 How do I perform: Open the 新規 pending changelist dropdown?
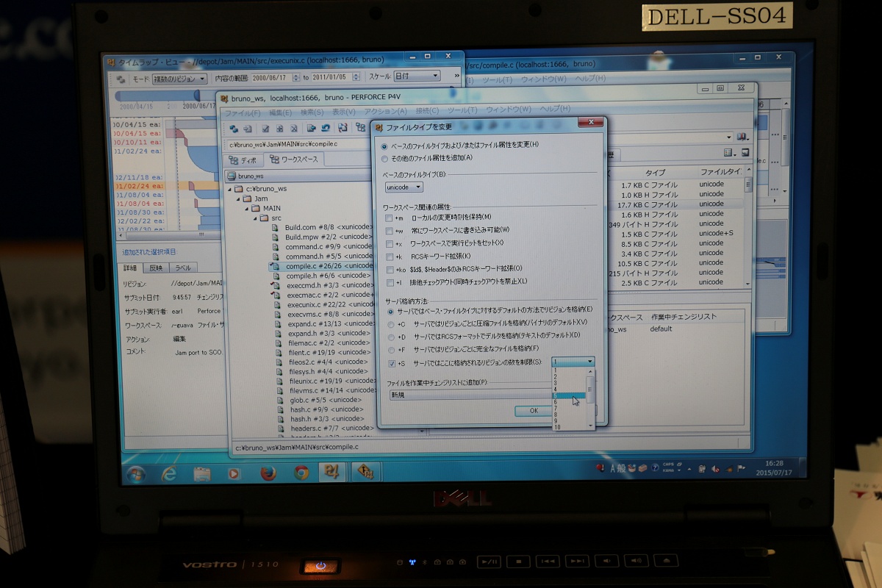pos(470,395)
